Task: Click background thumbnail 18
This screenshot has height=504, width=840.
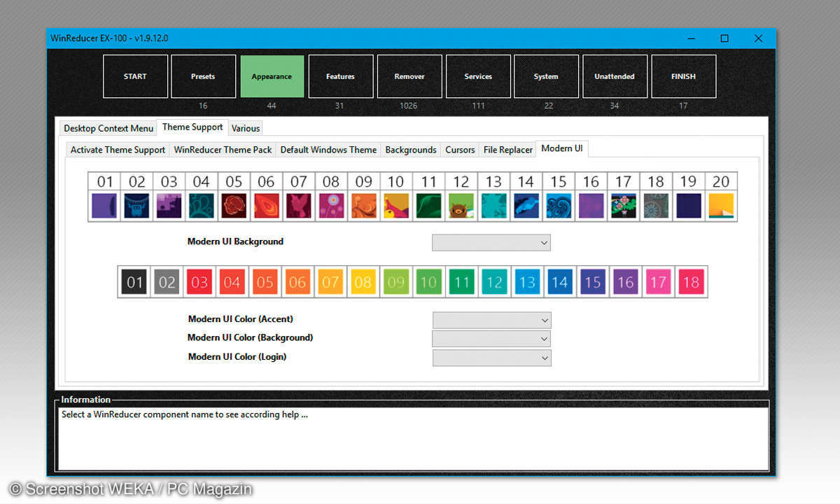Action: 655,206
